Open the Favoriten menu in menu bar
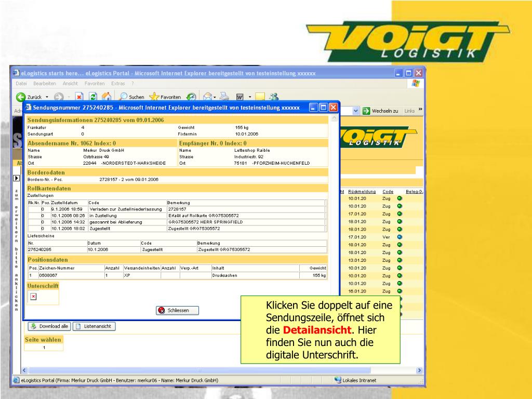532x399 pixels. tap(95, 84)
